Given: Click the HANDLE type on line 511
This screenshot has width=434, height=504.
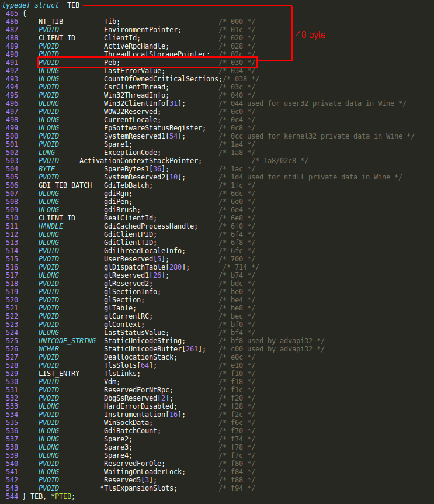Looking at the screenshot, I should click(x=51, y=226).
